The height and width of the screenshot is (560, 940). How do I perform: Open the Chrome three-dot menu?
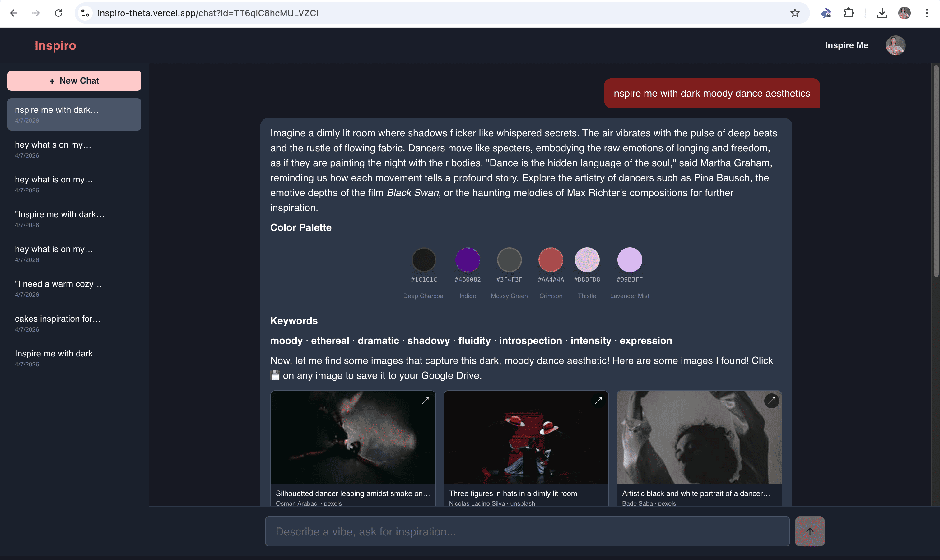point(926,13)
